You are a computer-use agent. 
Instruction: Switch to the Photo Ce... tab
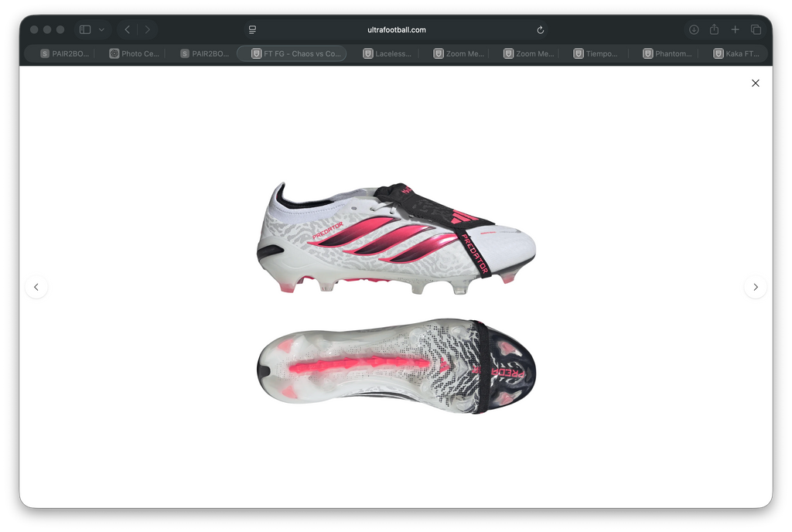(135, 53)
